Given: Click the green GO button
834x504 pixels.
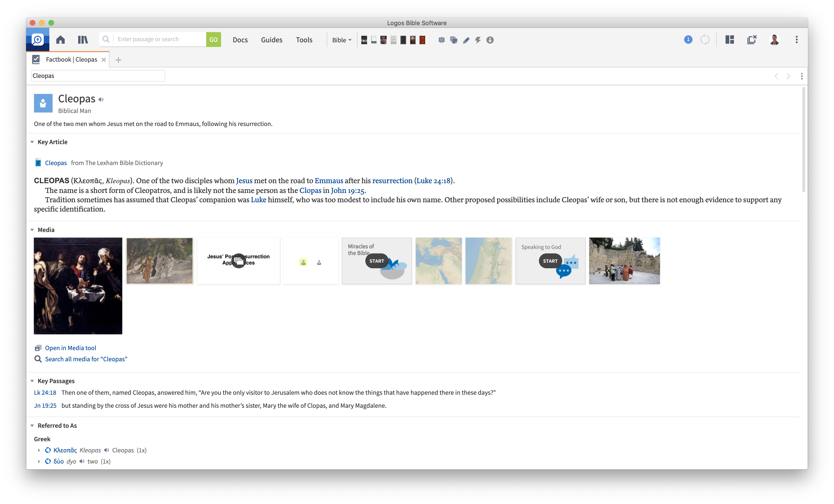Looking at the screenshot, I should pyautogui.click(x=213, y=40).
